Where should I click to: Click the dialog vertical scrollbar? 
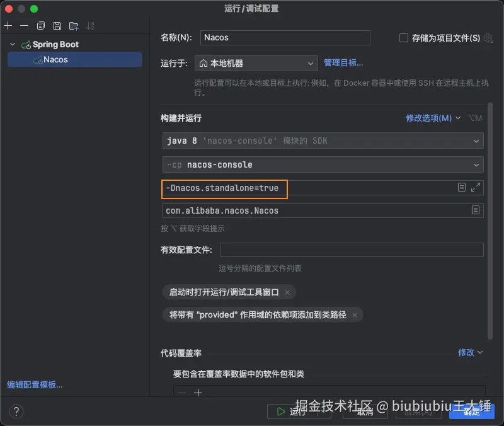[490, 221]
